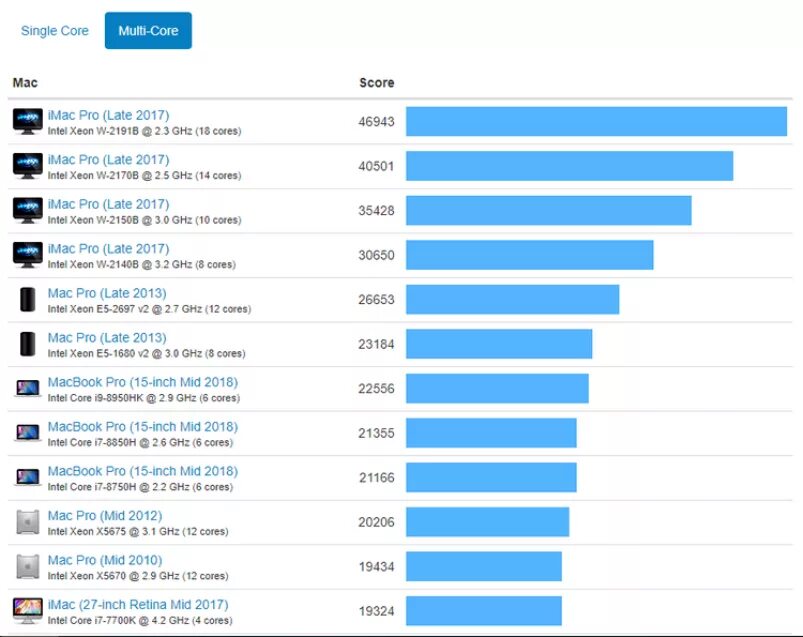Screen dimensions: 803x637
Task: Click the score bar for 26653
Action: [x=513, y=300]
